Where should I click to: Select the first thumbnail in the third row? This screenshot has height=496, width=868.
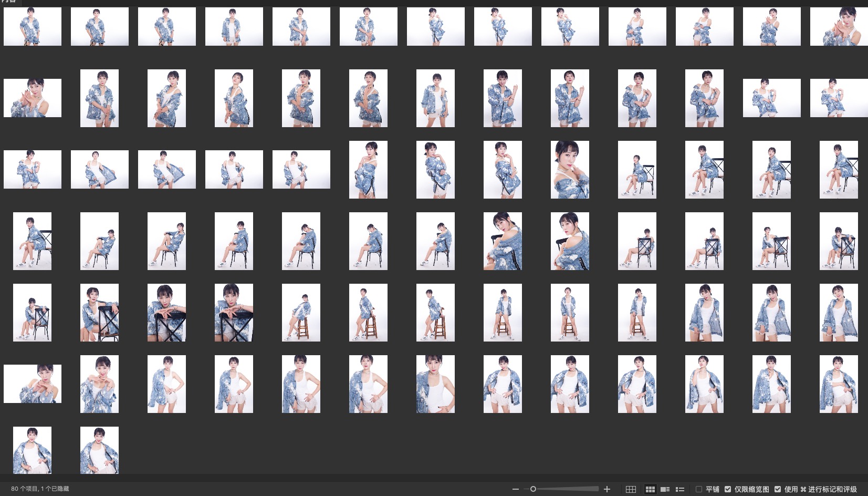tap(33, 170)
